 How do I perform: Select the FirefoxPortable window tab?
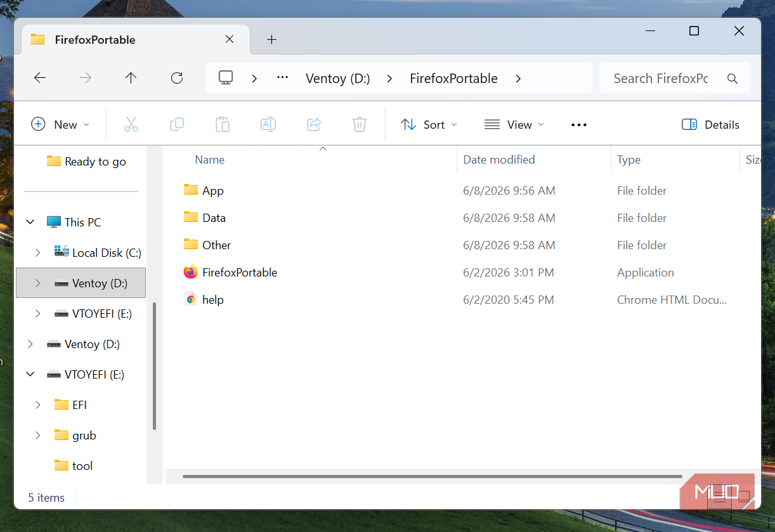pos(136,39)
